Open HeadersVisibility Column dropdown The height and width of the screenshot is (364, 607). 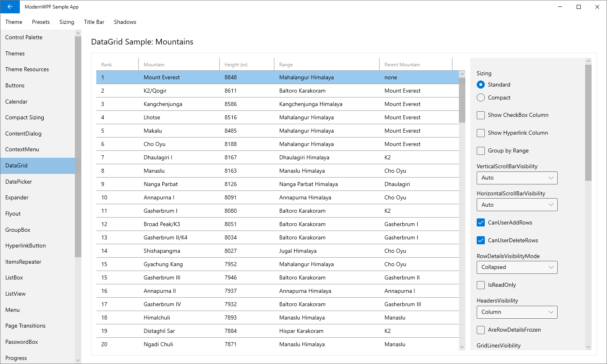click(x=517, y=312)
